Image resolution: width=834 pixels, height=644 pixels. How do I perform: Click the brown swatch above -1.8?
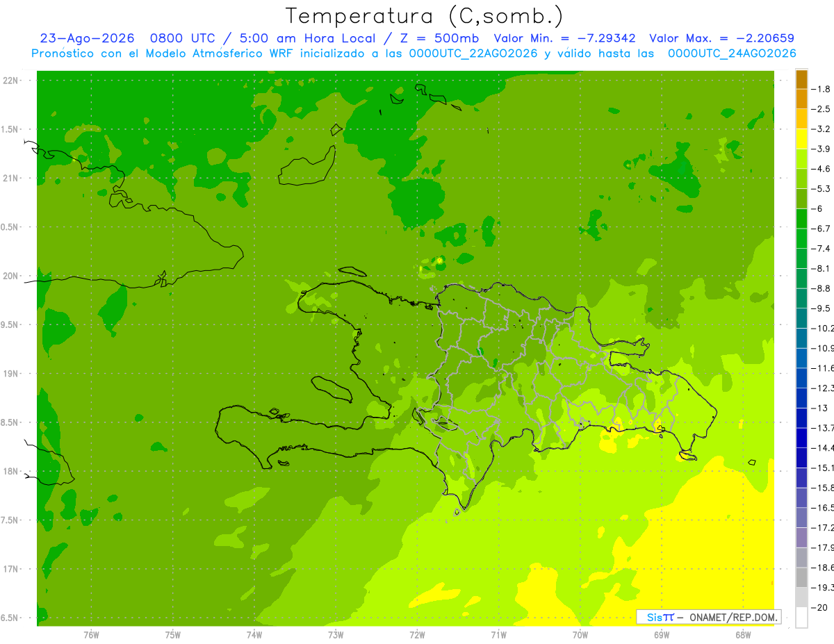coord(801,79)
